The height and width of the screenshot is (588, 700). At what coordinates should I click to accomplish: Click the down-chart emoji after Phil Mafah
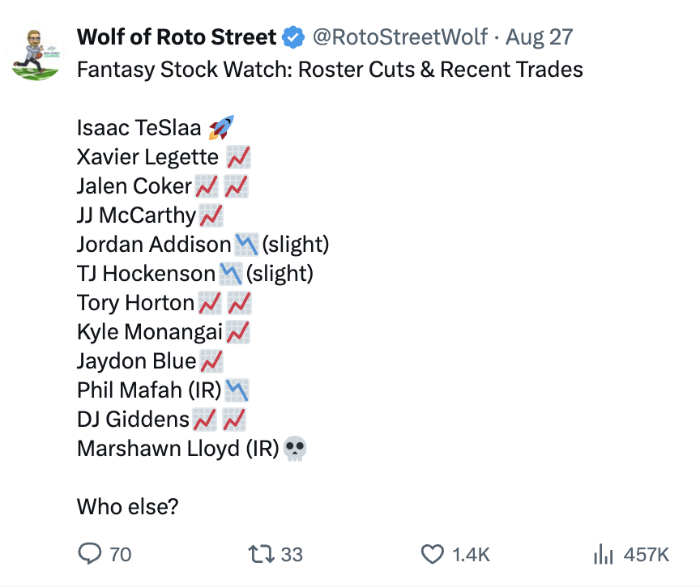pos(237,390)
